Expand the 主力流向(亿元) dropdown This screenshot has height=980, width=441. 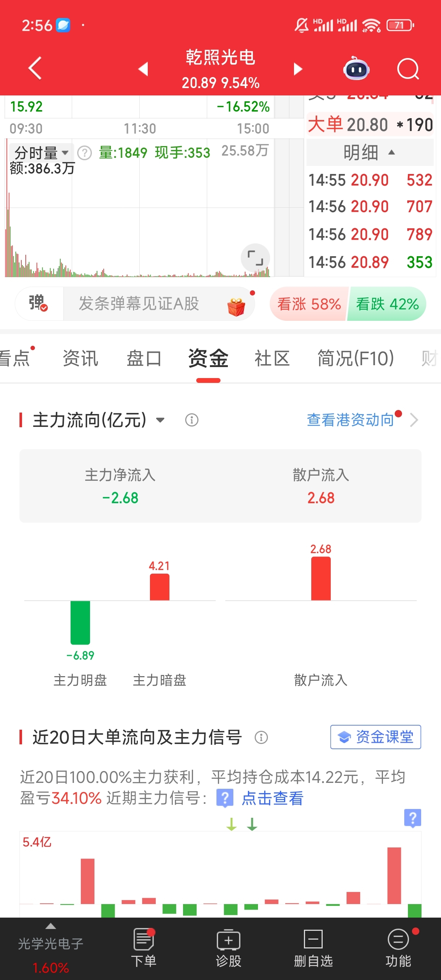[x=160, y=420]
